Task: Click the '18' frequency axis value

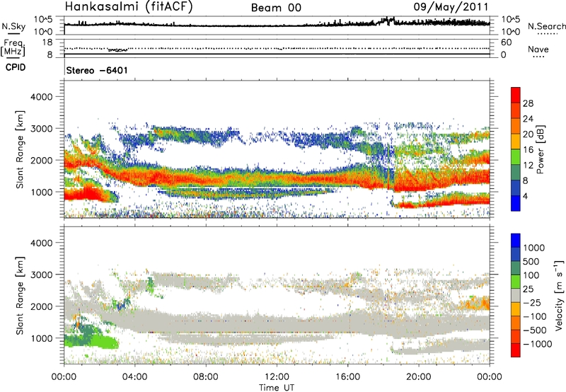Action: coord(47,42)
